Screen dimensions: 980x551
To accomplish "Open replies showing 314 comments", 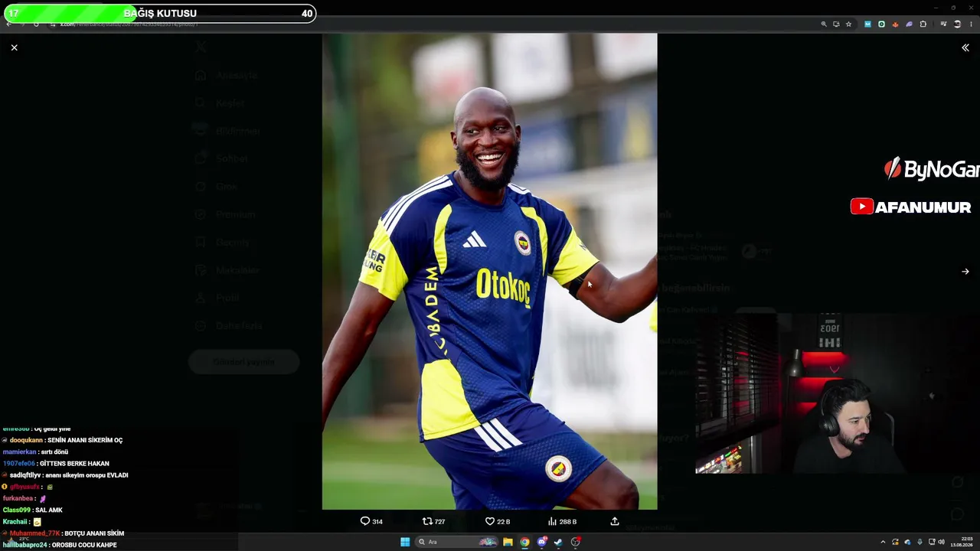I will point(371,521).
